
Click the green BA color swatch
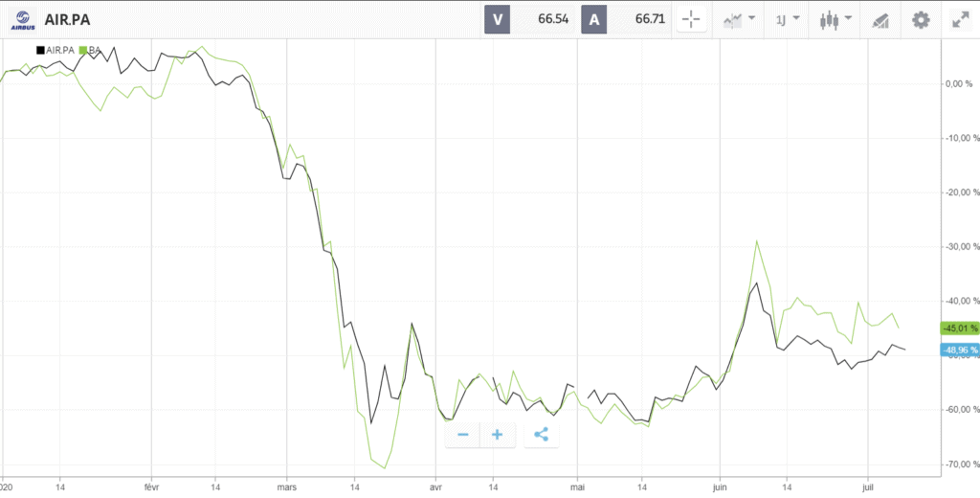84,50
